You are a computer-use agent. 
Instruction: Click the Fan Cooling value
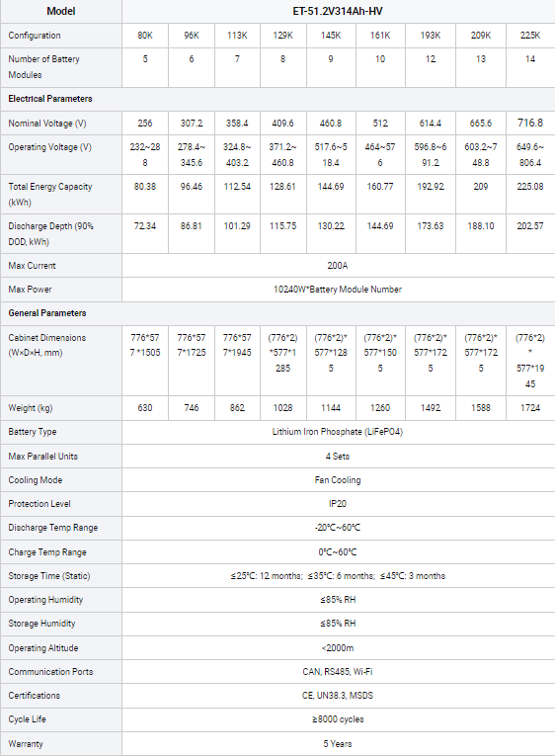337,479
